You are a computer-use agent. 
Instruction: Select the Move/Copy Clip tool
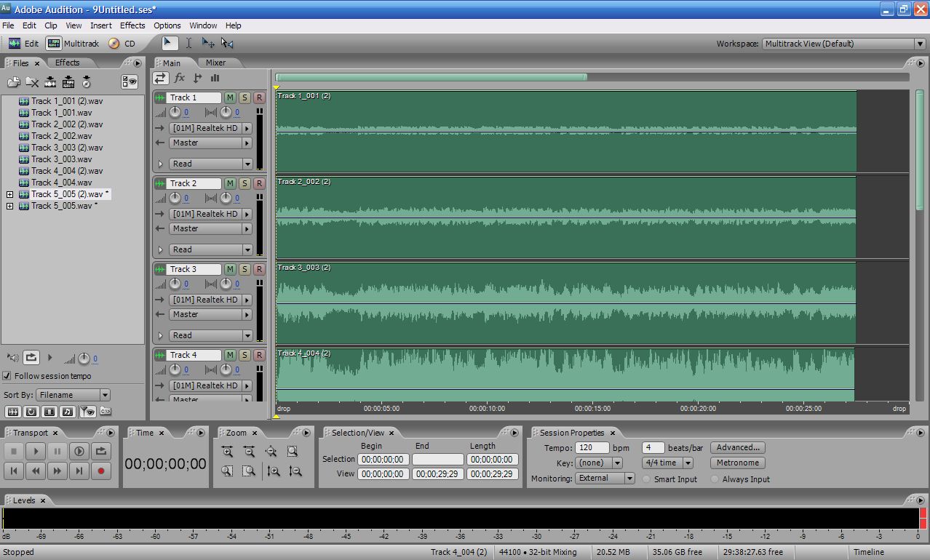coord(208,43)
